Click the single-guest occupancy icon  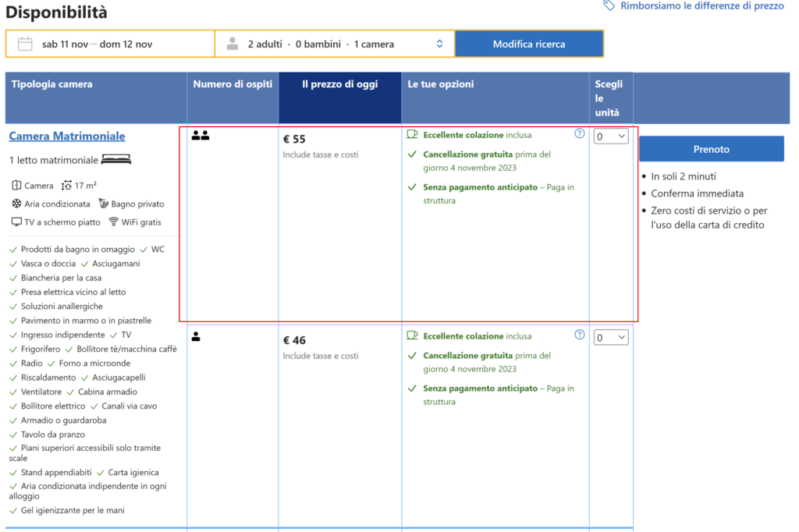pos(196,337)
